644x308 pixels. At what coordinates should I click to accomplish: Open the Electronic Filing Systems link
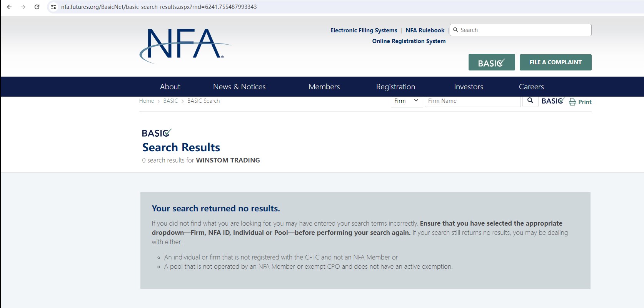364,30
